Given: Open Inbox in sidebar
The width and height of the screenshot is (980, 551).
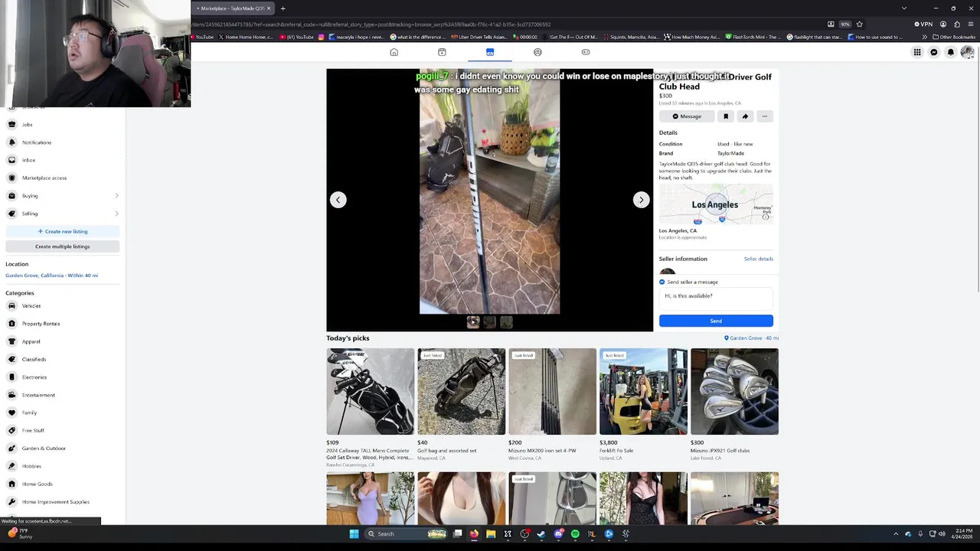Looking at the screenshot, I should (62, 160).
